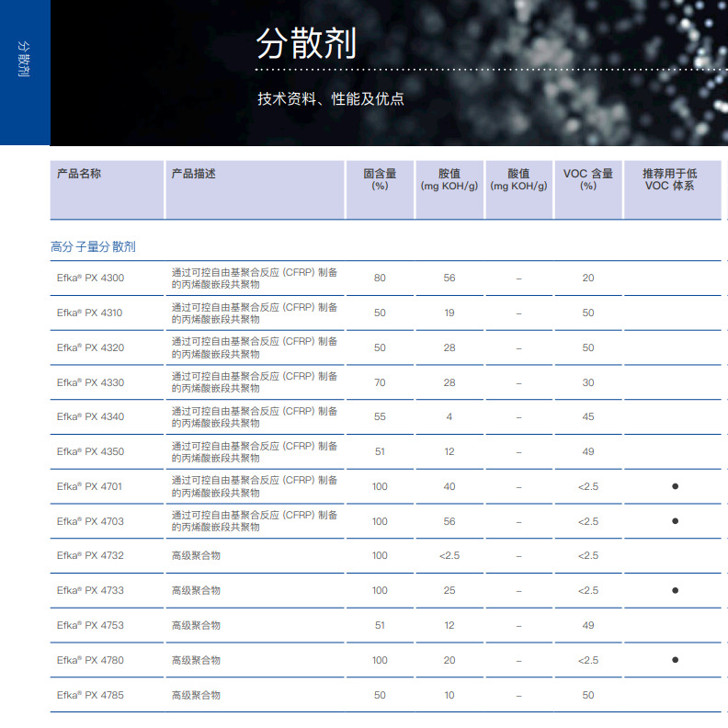Select VOC content "49" in PX 4753 row
Viewport: 728px width, 728px height.
click(x=587, y=625)
